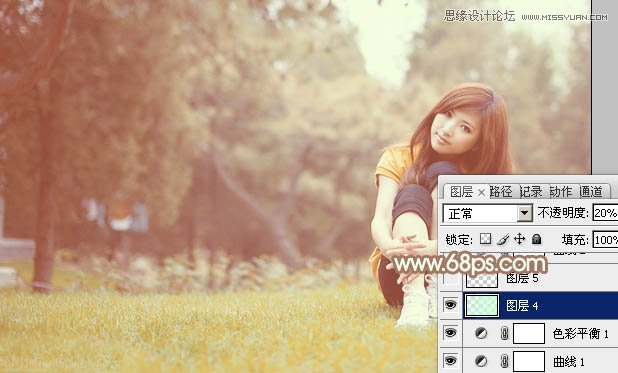The width and height of the screenshot is (618, 373).
Task: Click the 填充 100% fill field
Action: coord(605,240)
